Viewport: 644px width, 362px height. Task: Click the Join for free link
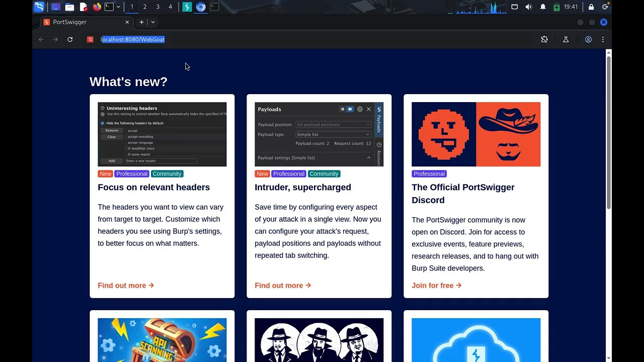pos(436,286)
